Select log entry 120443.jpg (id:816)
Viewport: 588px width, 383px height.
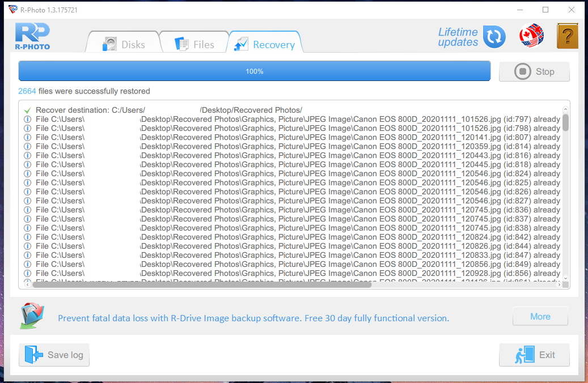pos(292,156)
